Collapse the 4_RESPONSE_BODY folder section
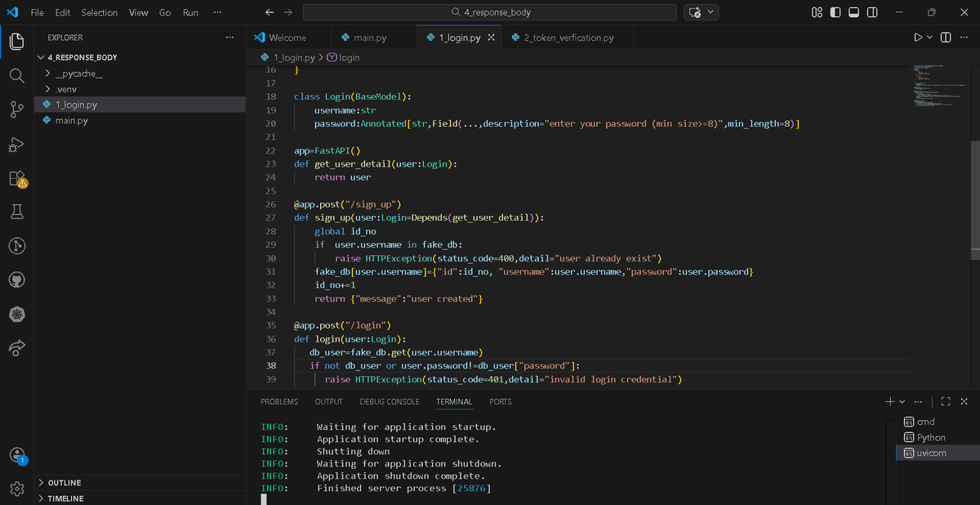This screenshot has height=505, width=980. pyautogui.click(x=140, y=57)
